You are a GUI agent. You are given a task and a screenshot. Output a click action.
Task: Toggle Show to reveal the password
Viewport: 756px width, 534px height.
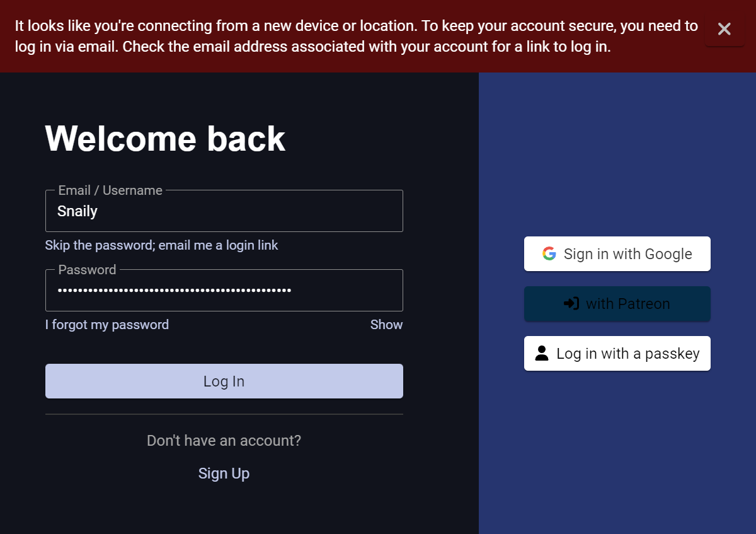point(386,325)
